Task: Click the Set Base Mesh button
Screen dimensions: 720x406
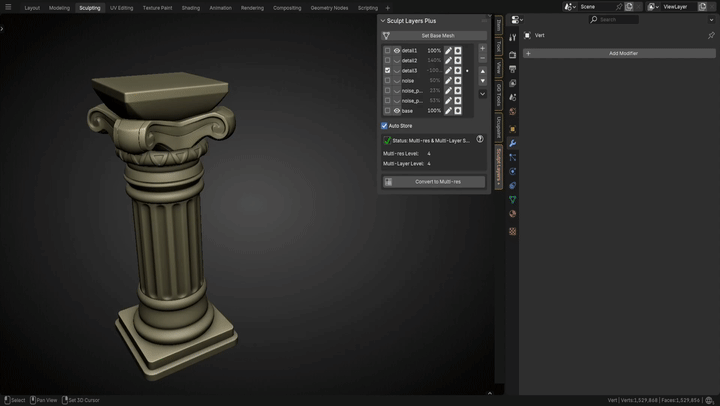Action: [433, 36]
